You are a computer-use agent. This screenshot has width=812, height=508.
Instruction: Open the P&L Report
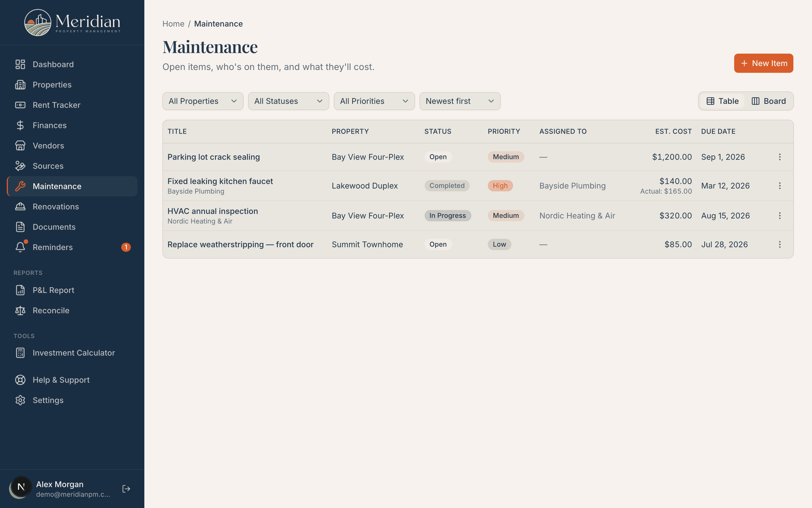pyautogui.click(x=72, y=290)
